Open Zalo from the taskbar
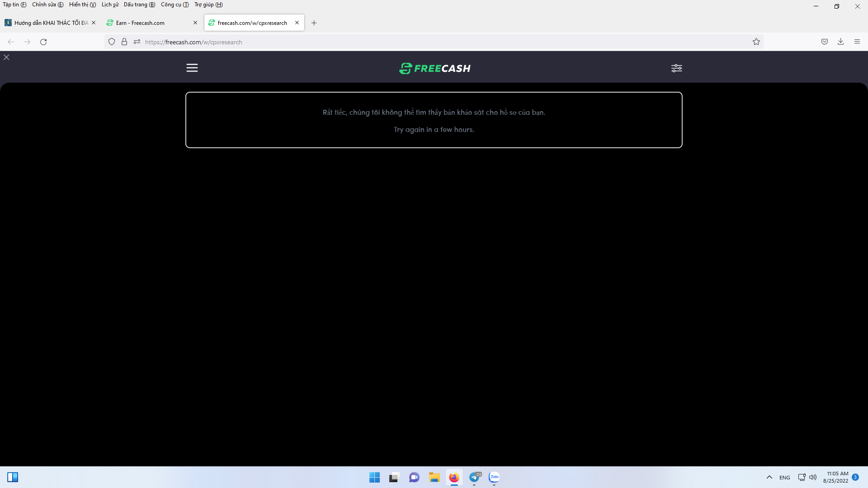 tap(494, 477)
